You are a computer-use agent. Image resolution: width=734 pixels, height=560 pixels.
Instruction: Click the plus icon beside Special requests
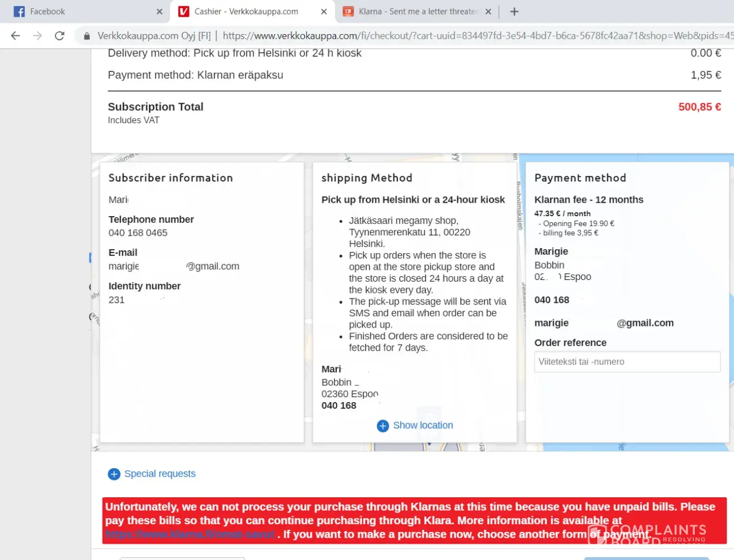tap(114, 474)
